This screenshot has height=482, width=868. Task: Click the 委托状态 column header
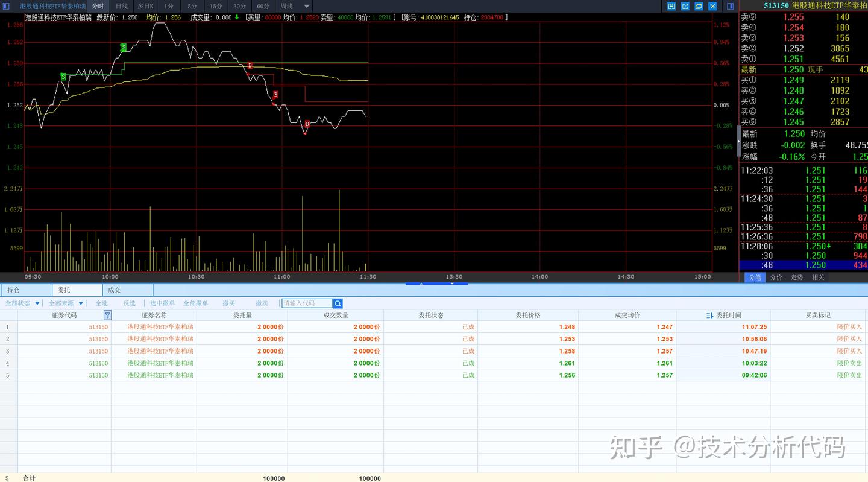click(x=431, y=316)
